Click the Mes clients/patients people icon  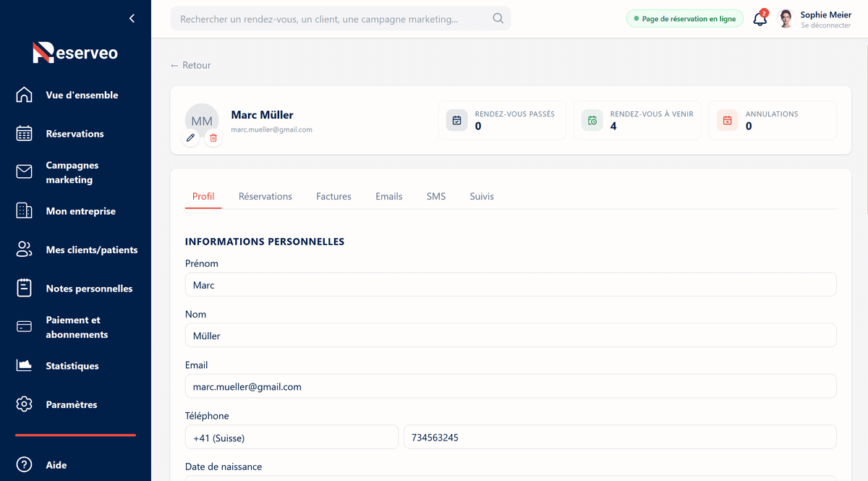pos(25,250)
